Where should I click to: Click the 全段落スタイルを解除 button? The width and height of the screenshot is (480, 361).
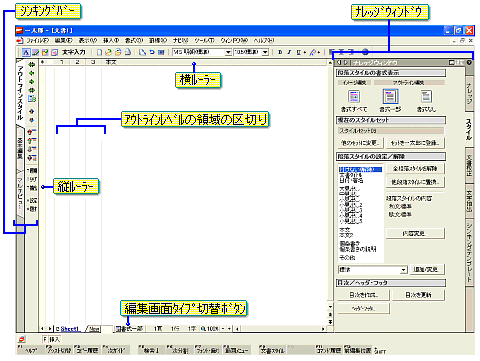click(415, 169)
